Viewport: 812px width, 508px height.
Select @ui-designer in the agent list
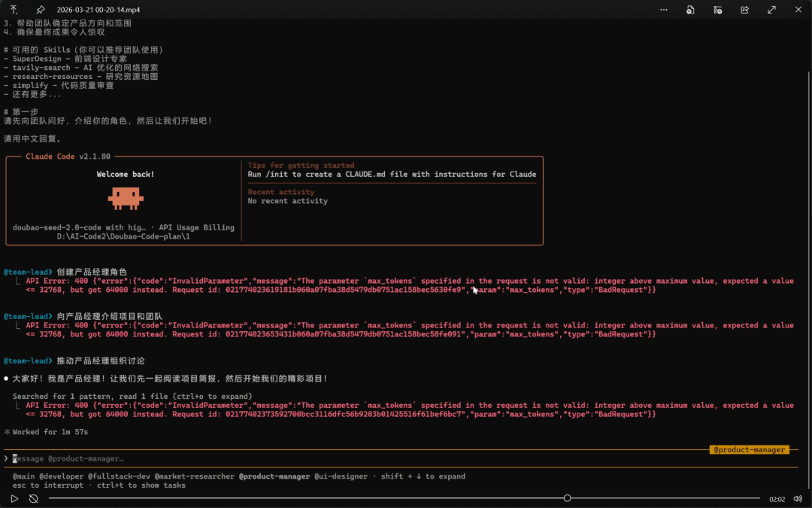(x=341, y=476)
